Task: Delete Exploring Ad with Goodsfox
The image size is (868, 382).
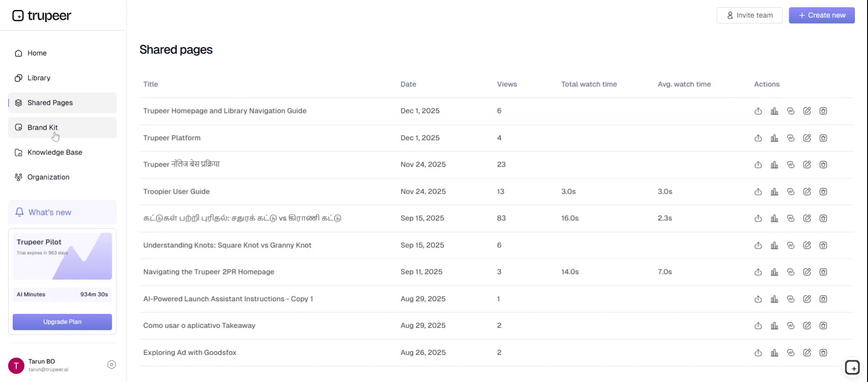Action: (823, 353)
